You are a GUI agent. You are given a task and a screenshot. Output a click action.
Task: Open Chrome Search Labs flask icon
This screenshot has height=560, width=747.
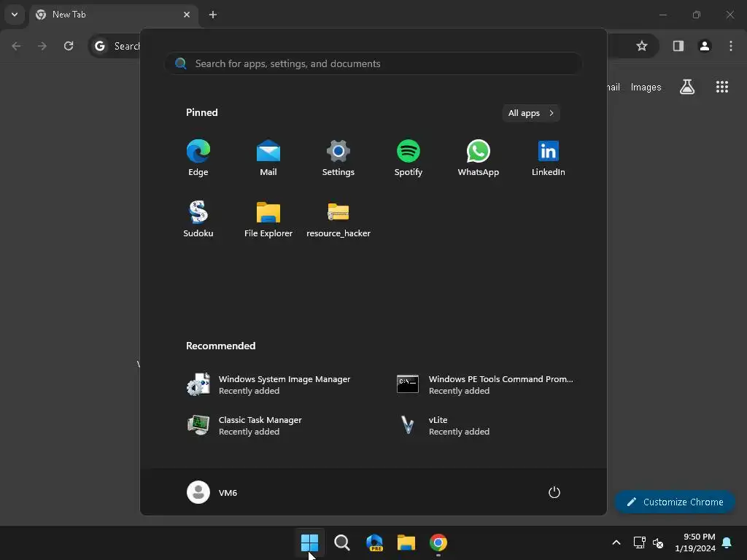point(687,87)
